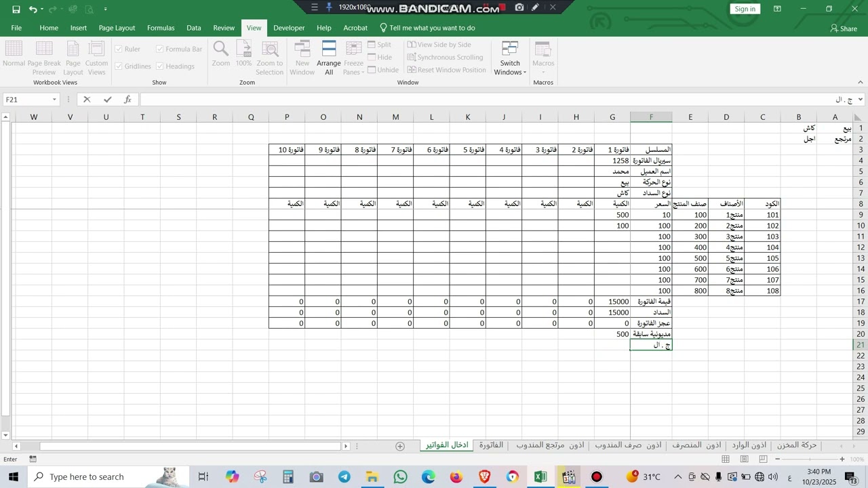The width and height of the screenshot is (868, 488).
Task: Click the status bar zoom slider
Action: tap(810, 460)
